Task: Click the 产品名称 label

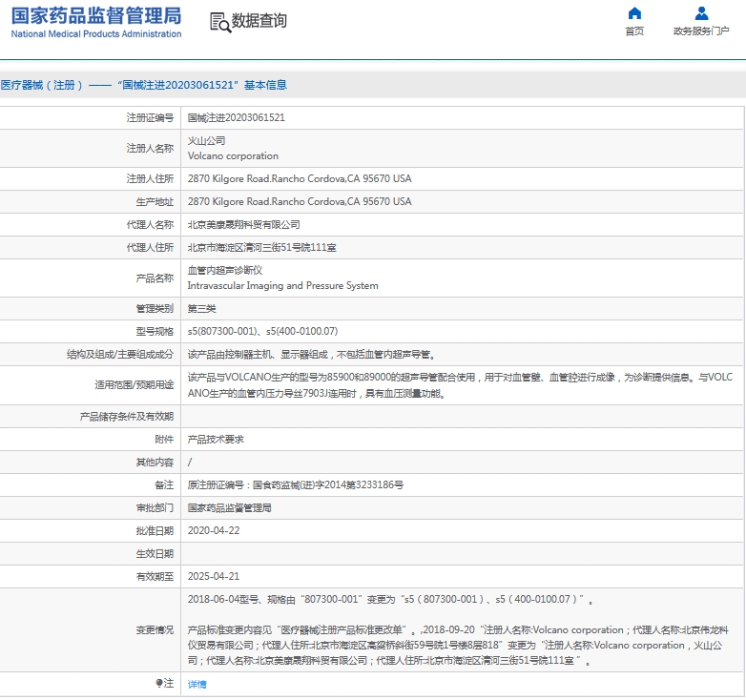Action: pyautogui.click(x=155, y=278)
